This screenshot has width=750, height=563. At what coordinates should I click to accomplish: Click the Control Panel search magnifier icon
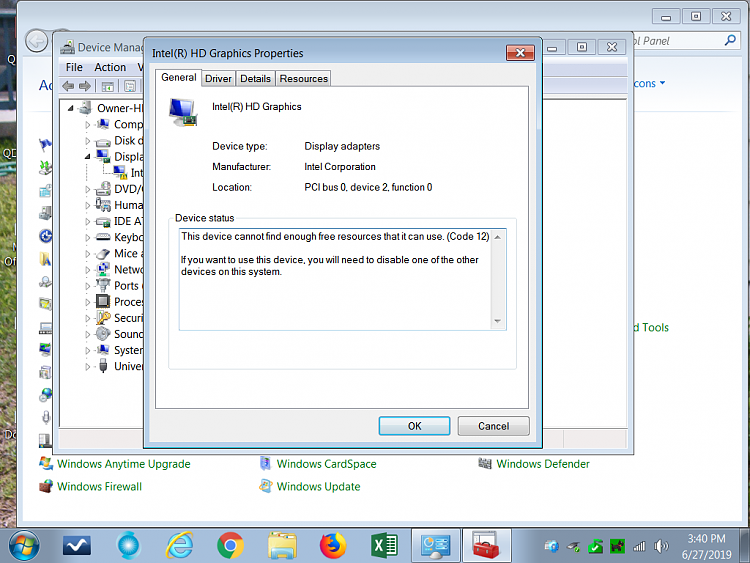point(730,40)
